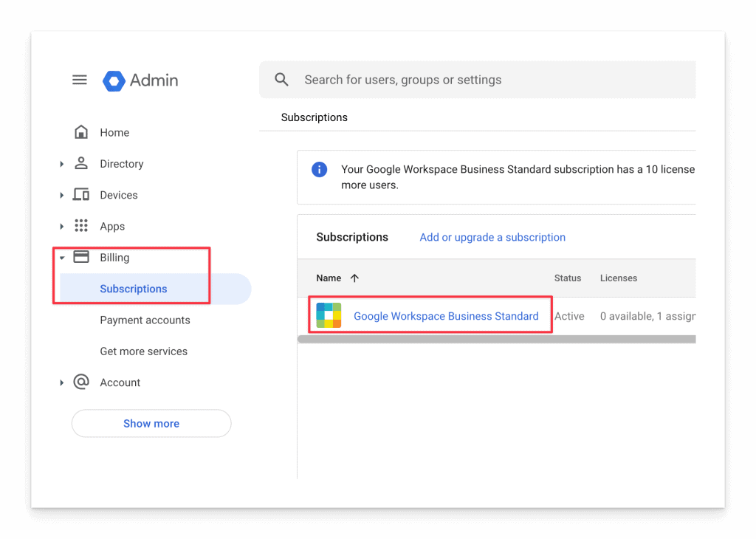Click the Apps grid icon
The image size is (756, 539).
click(81, 226)
